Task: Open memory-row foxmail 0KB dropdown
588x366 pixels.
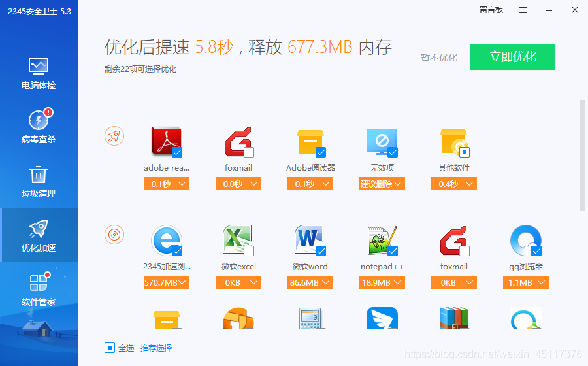Action: tap(454, 282)
